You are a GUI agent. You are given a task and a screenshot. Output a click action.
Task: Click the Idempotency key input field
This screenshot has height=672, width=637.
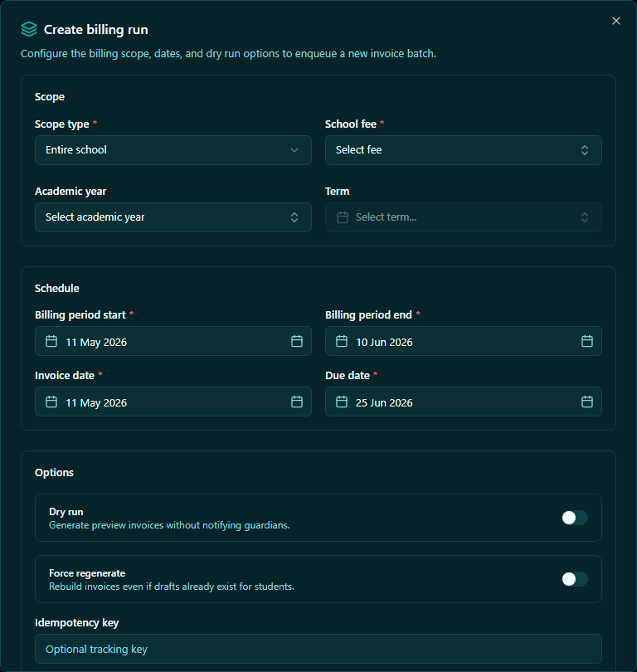318,649
